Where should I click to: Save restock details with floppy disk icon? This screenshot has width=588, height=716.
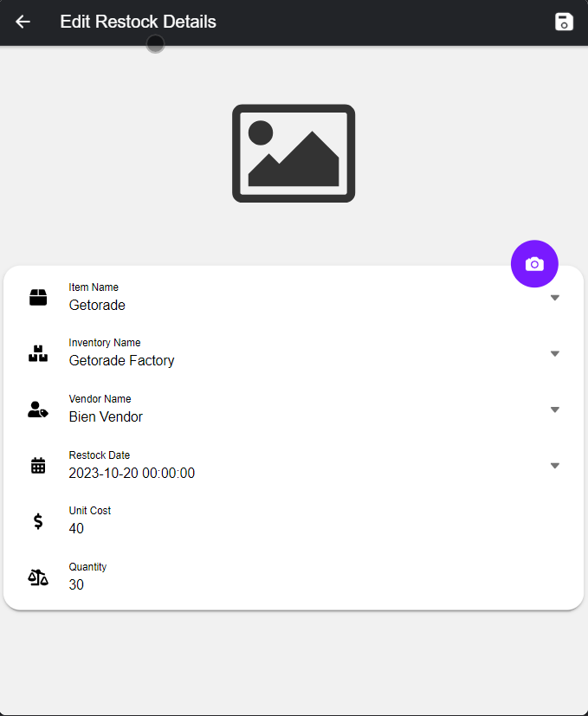[564, 22]
